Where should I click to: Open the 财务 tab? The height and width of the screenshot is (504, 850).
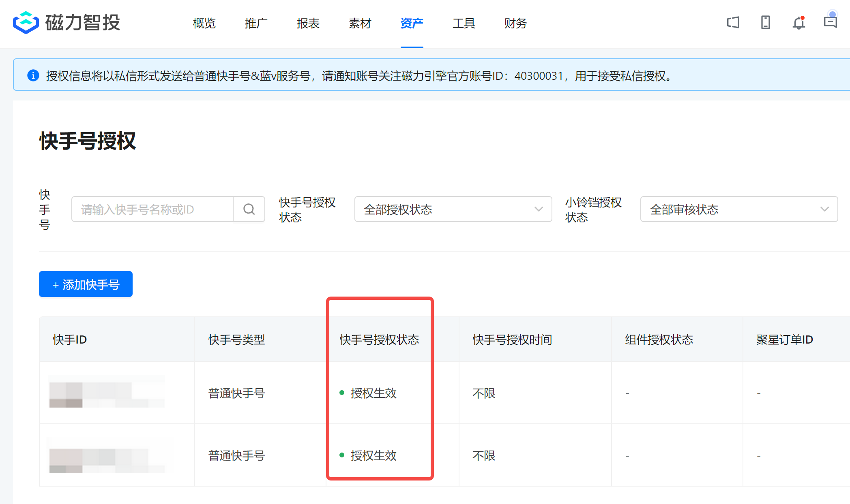[x=515, y=23]
